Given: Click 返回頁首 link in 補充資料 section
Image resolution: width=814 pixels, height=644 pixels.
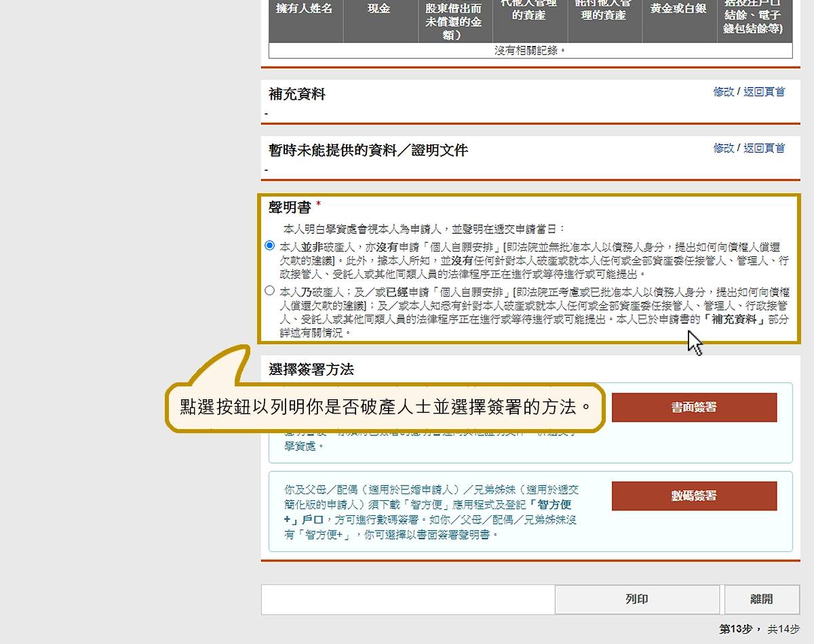Looking at the screenshot, I should 764,92.
